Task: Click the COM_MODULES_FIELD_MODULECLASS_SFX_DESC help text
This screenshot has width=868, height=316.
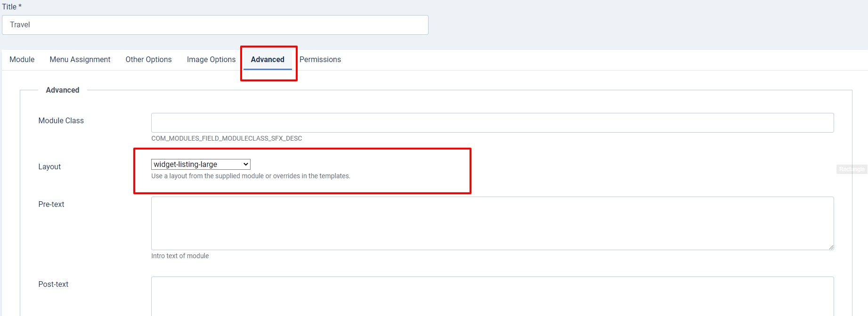Action: (227, 139)
